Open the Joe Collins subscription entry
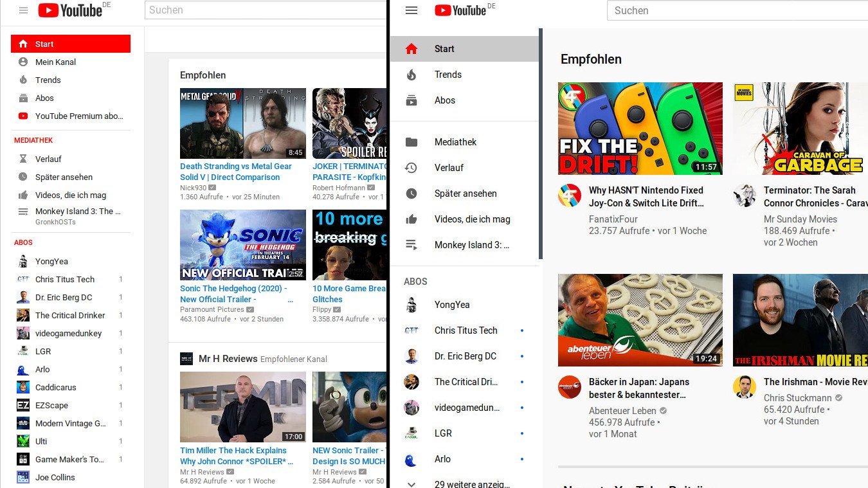Screen dimensions: 868x488 [55, 478]
